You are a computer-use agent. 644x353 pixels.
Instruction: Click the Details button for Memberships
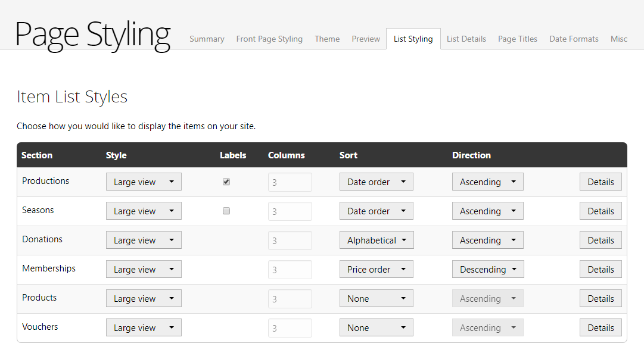click(601, 269)
